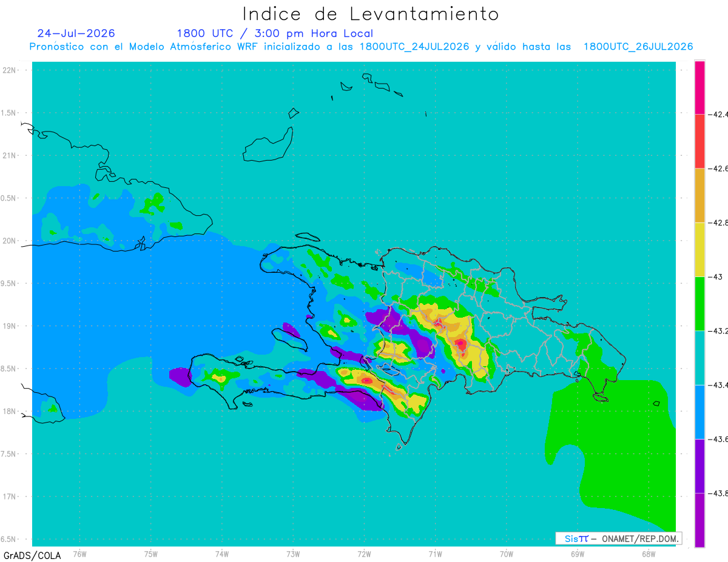Select the "-42.8" legend value
Screen dimensions: 728x562
[718, 222]
